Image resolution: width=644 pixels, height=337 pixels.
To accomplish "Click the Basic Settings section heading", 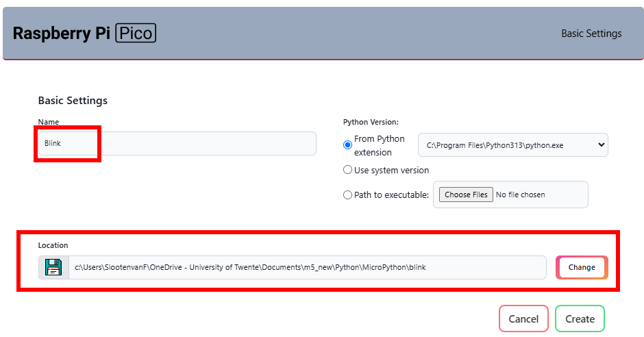I will click(73, 101).
